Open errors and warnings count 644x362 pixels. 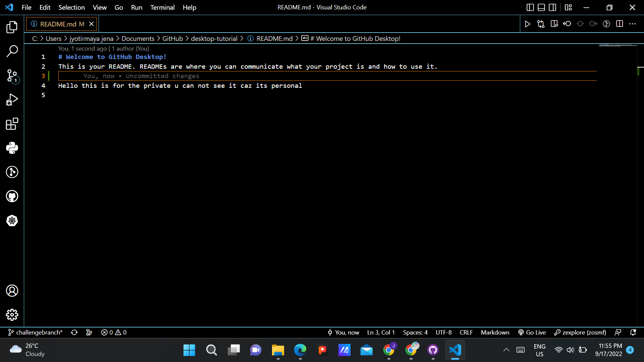[114, 333]
